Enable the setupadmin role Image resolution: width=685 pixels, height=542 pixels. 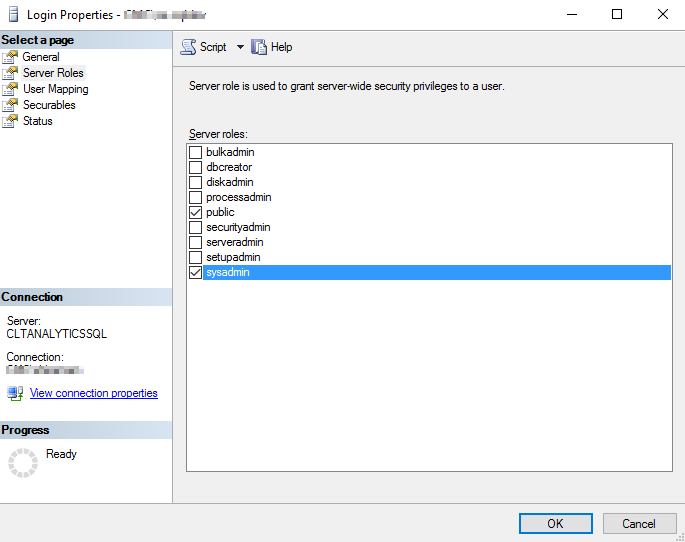pos(195,257)
